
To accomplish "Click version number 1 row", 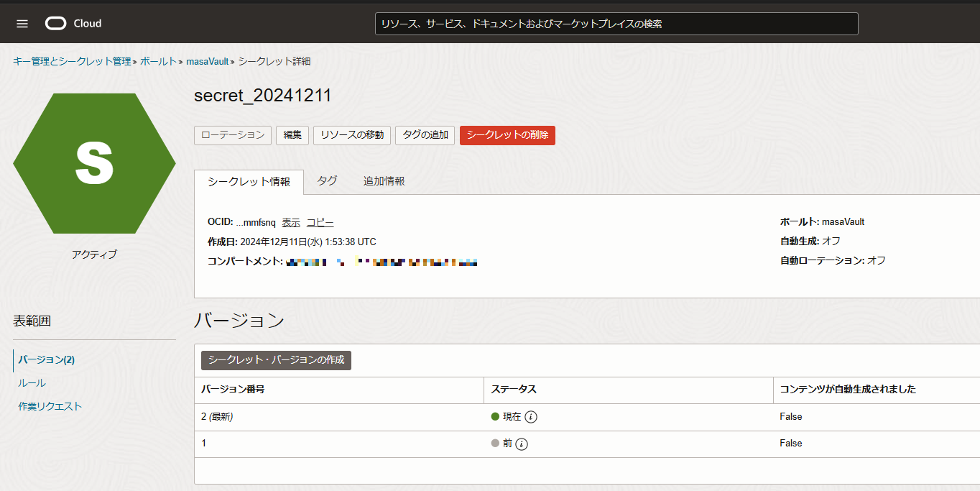I will [587, 444].
